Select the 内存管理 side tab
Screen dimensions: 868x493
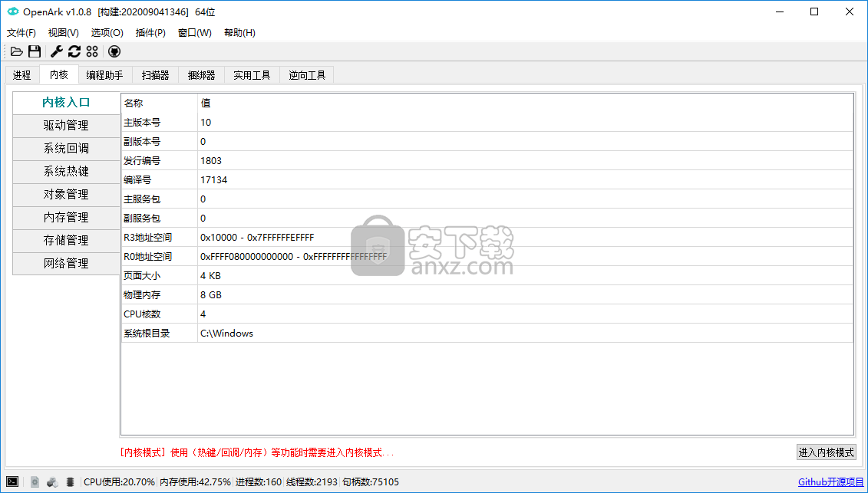click(x=66, y=218)
